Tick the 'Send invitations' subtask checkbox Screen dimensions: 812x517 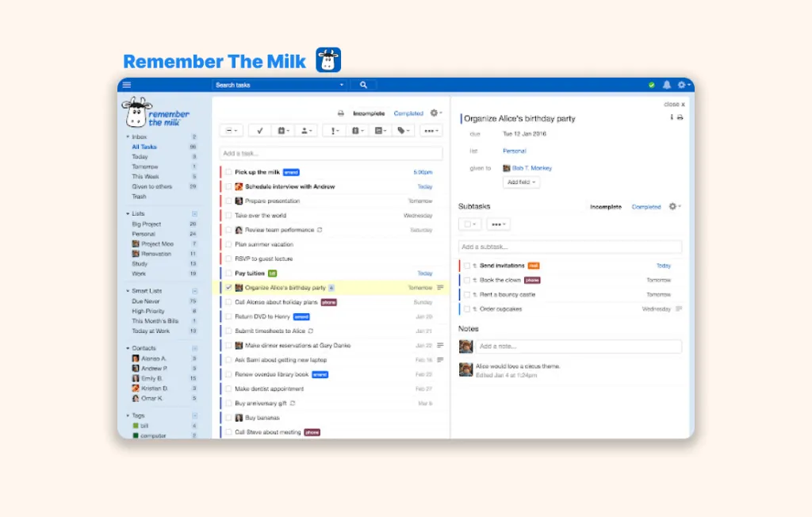467,266
